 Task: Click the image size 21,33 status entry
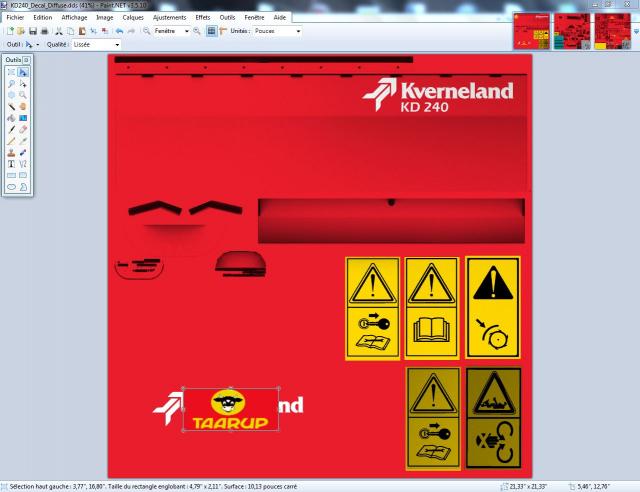tap(524, 487)
